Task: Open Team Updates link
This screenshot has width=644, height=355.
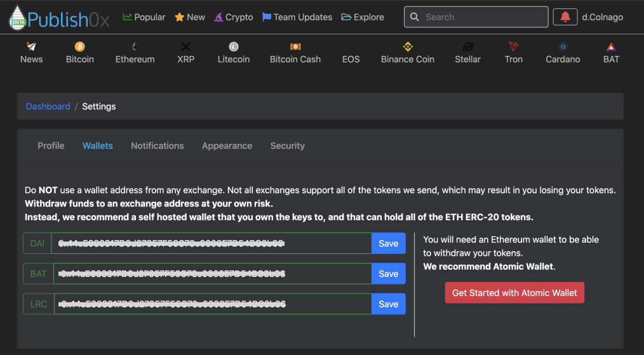Action: point(303,17)
